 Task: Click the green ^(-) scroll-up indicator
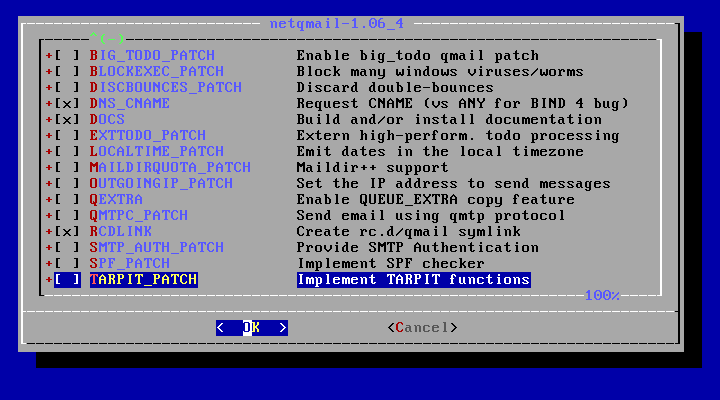[x=107, y=38]
